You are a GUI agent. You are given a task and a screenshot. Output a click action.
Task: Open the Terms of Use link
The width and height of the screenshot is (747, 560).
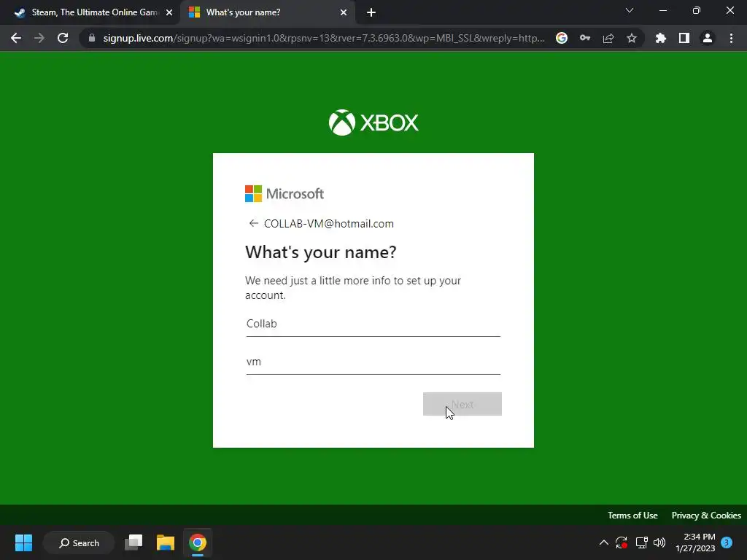[632, 516]
